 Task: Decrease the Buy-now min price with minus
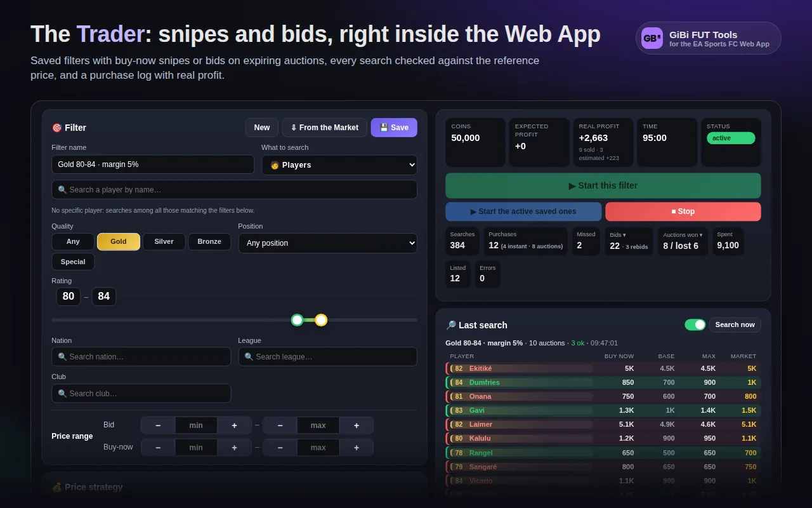(158, 448)
